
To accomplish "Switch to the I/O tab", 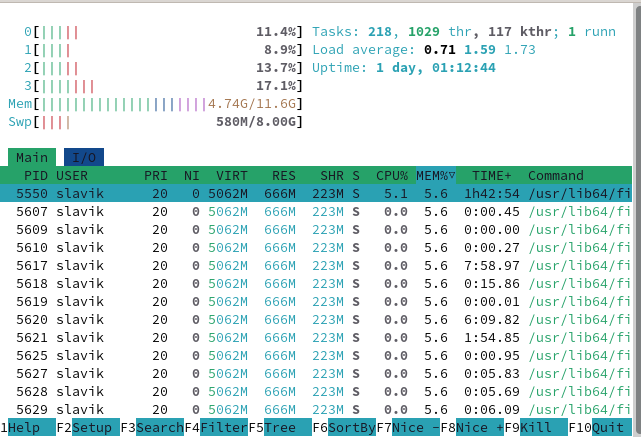I will pos(84,157).
